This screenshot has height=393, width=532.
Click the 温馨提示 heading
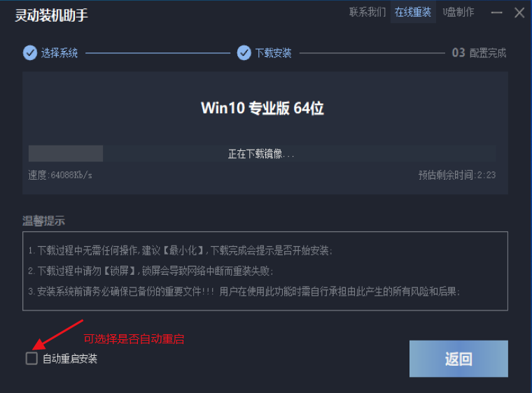pyautogui.click(x=43, y=221)
